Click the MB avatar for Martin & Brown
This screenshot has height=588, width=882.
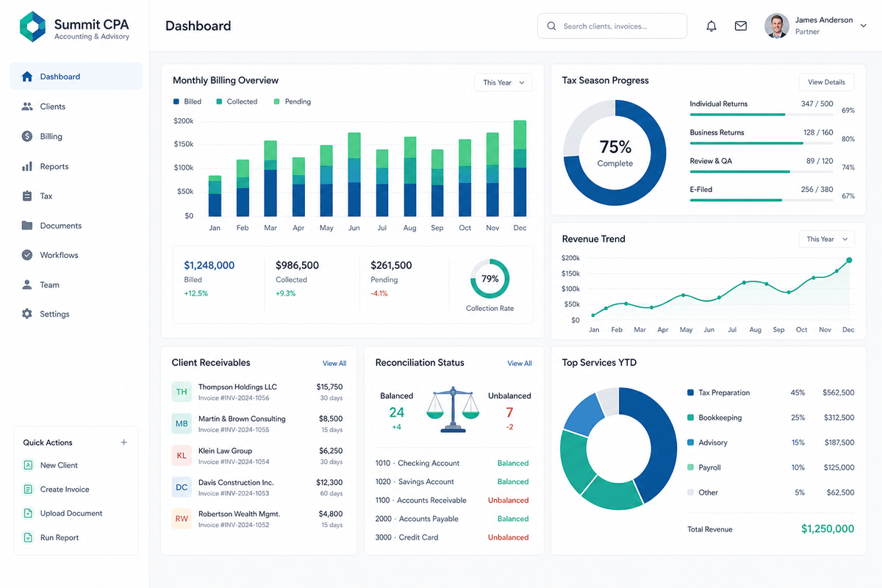click(182, 423)
